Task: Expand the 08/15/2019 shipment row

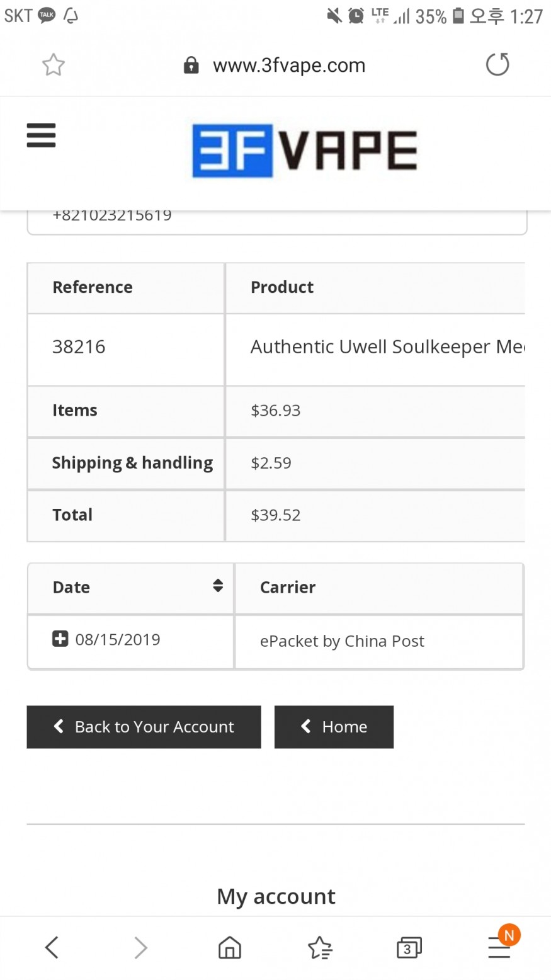Action: click(x=60, y=639)
